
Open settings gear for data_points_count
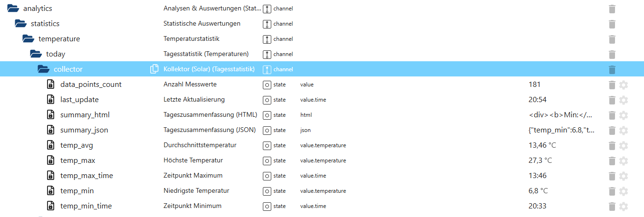pos(624,85)
